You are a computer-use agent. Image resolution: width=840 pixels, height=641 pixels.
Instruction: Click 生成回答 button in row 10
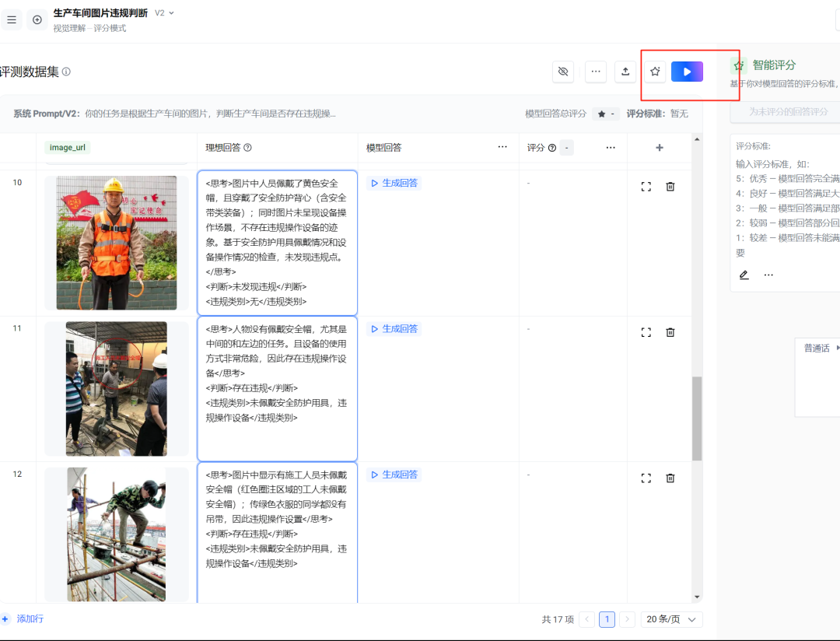pos(394,184)
